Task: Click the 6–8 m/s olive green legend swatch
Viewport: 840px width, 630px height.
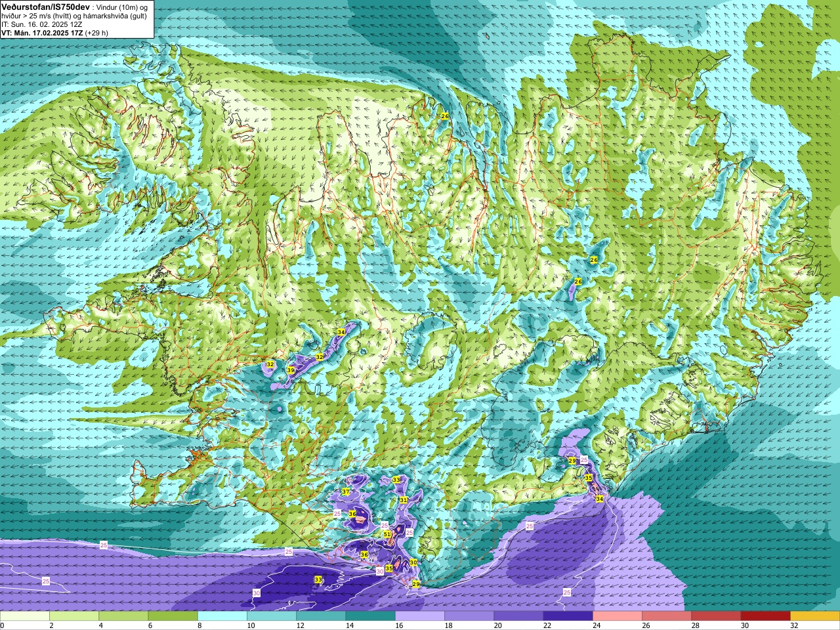Action: [x=173, y=616]
